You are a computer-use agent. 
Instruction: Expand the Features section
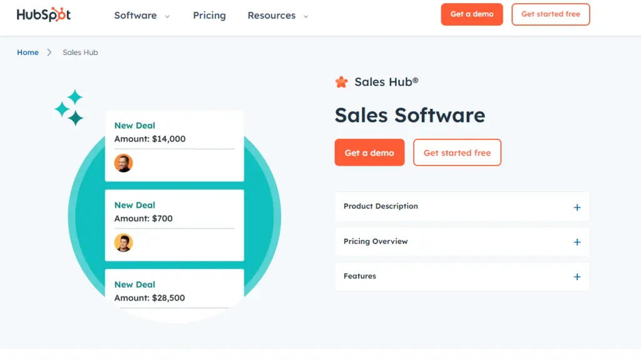coord(463,276)
